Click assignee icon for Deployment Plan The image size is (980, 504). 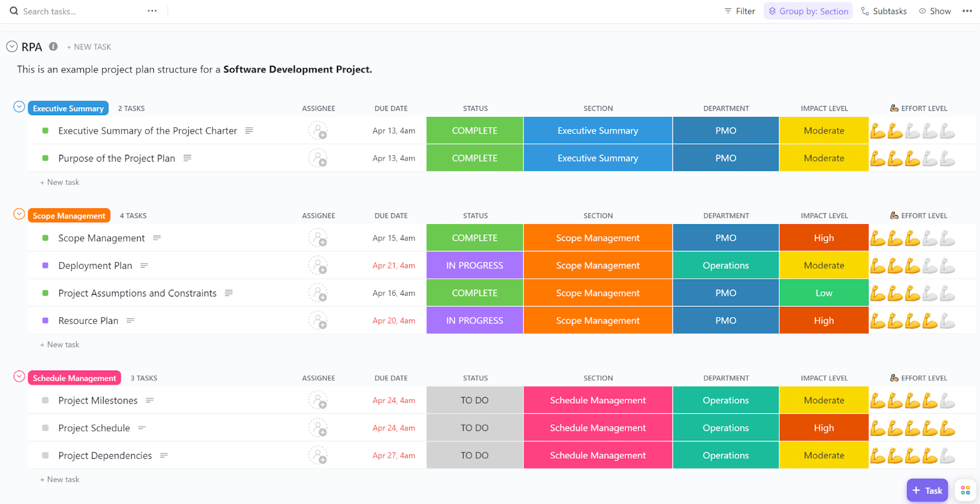coord(318,266)
